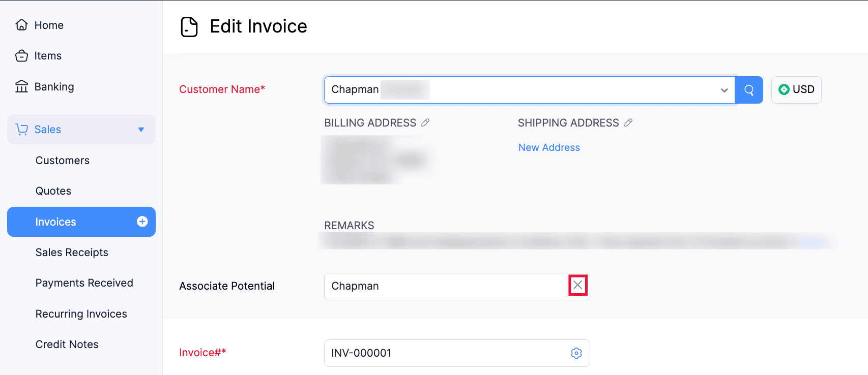
Task: Click the Banking building icon
Action: point(21,86)
